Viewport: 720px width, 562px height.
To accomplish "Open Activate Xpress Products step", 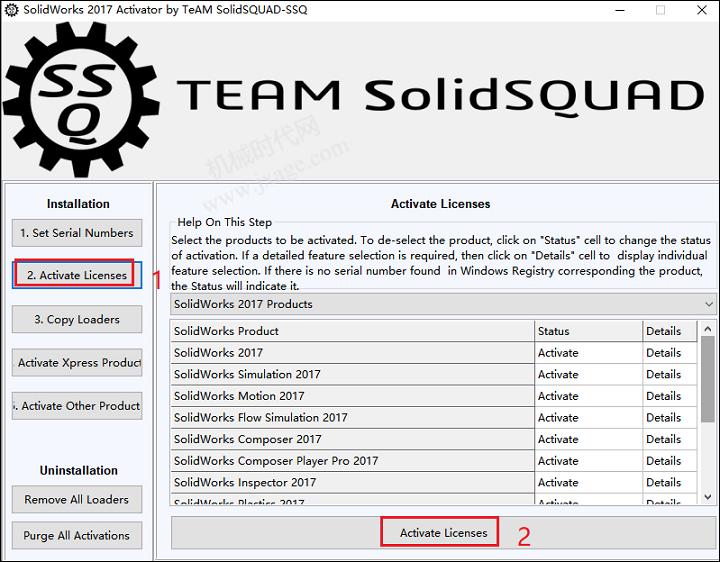I will 77,363.
